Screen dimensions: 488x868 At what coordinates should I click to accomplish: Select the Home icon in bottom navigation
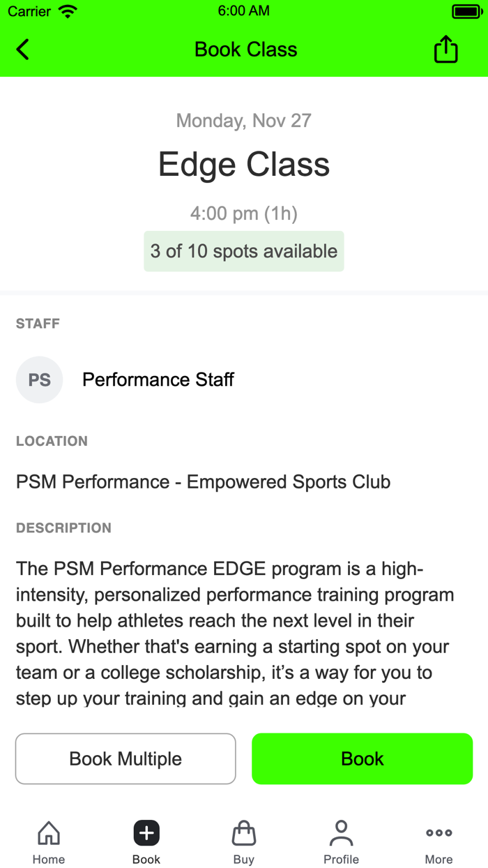click(x=48, y=832)
